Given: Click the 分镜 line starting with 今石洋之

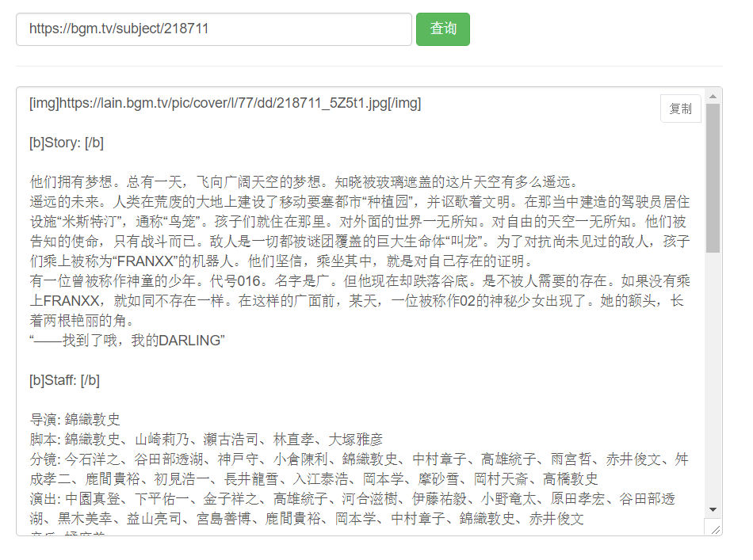Looking at the screenshot, I should pyautogui.click(x=359, y=469).
